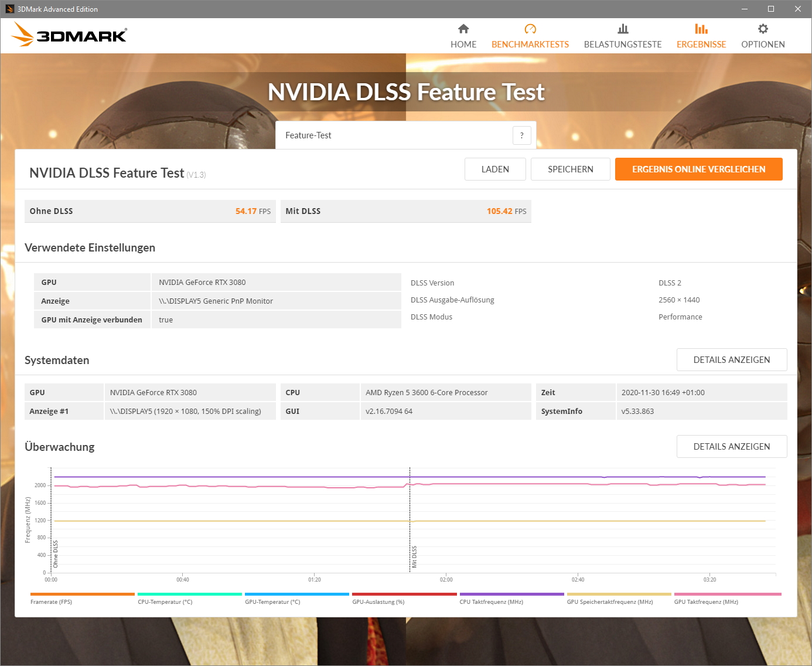Screen dimensions: 812x666
Task: Toggle the CPU Taktfrequenz purple legend
Action: click(x=511, y=594)
